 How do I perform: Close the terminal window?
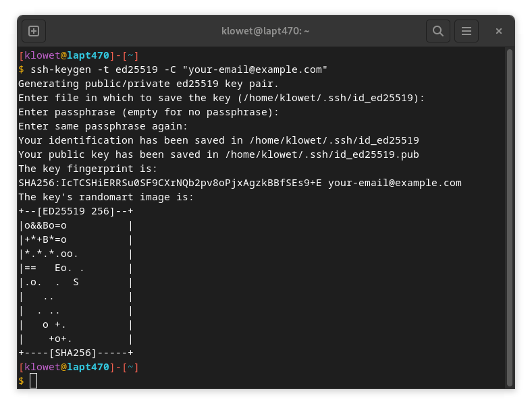(x=499, y=31)
